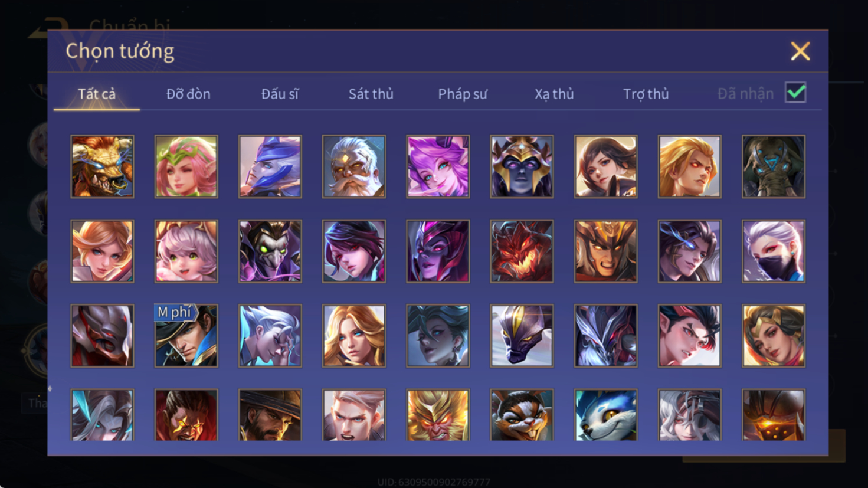Switch to Xạ thủ tab
The image size is (868, 488).
point(554,94)
